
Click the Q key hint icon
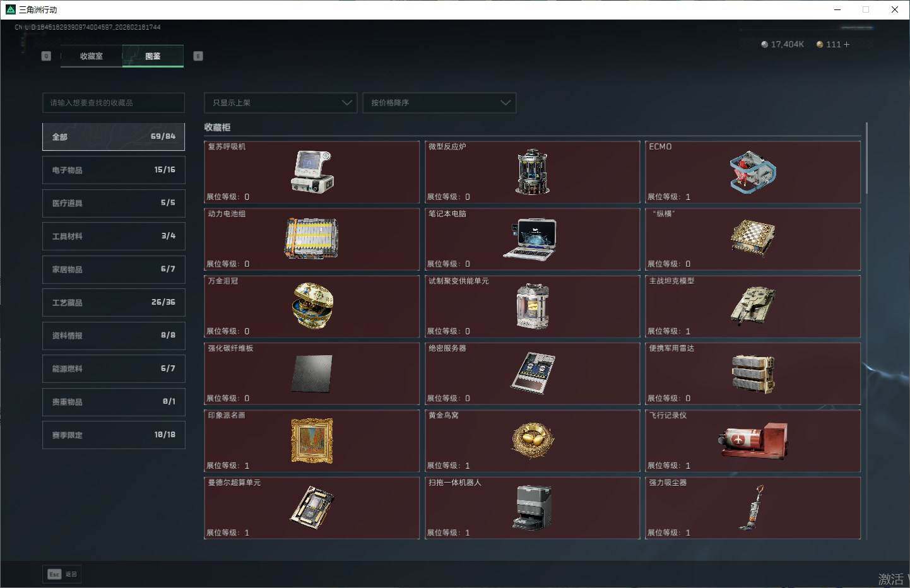(46, 56)
